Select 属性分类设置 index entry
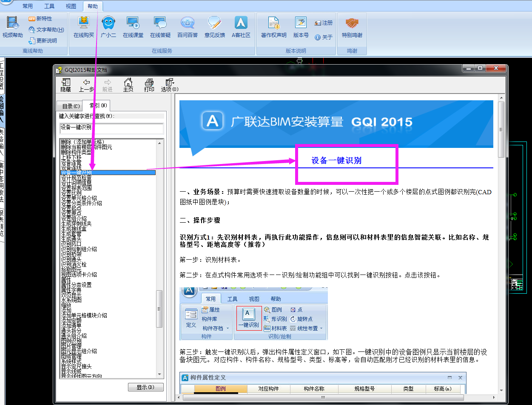 tap(76, 285)
